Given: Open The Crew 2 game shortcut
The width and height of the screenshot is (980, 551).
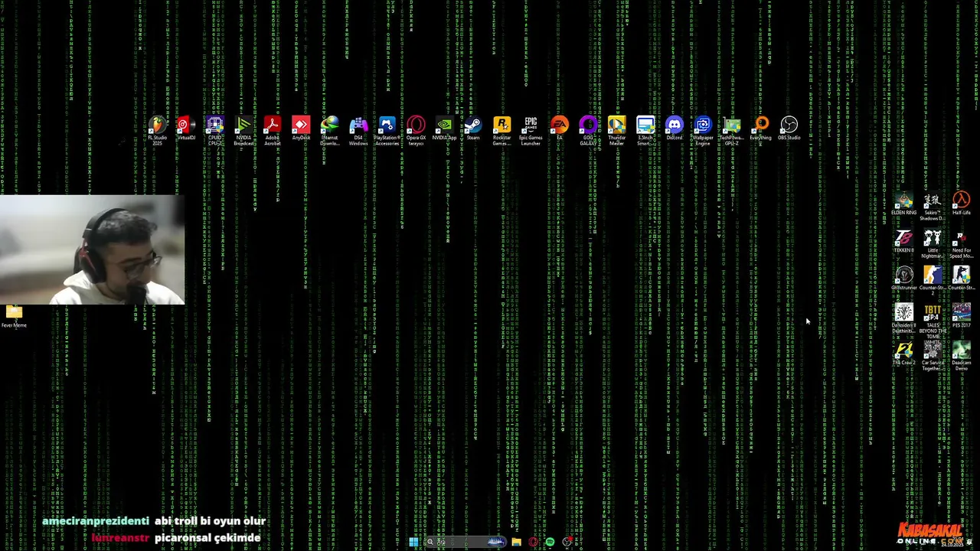Looking at the screenshot, I should tap(904, 354).
